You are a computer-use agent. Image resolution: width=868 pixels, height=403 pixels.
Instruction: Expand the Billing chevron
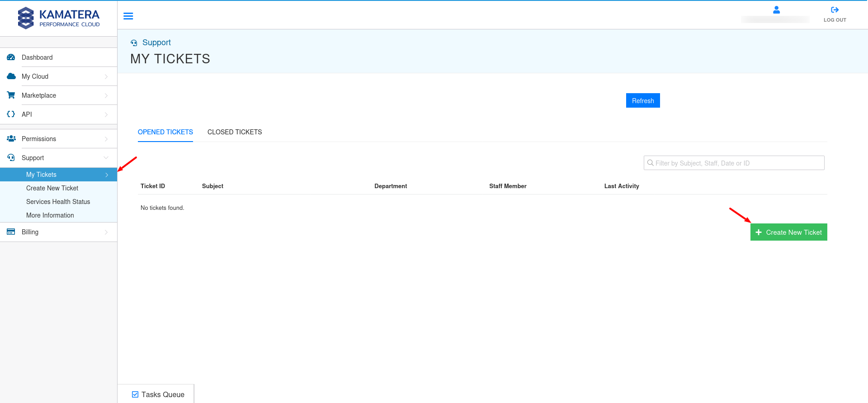pyautogui.click(x=106, y=232)
